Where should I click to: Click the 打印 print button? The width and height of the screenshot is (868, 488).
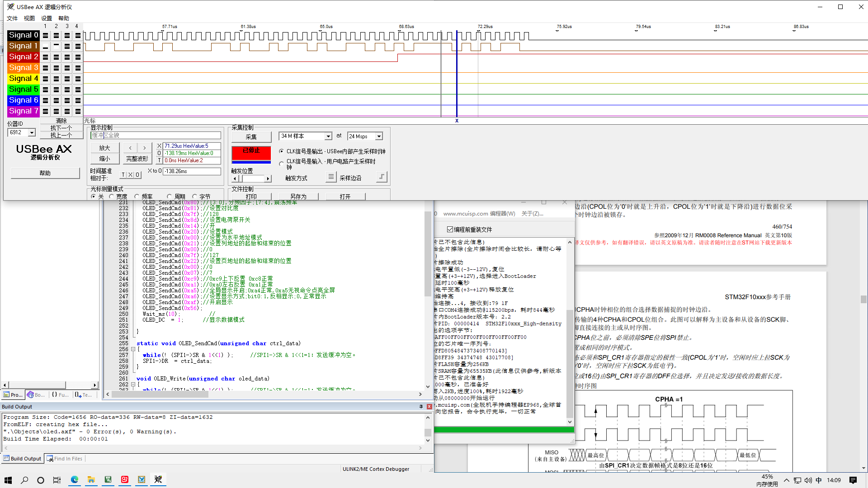coord(251,197)
